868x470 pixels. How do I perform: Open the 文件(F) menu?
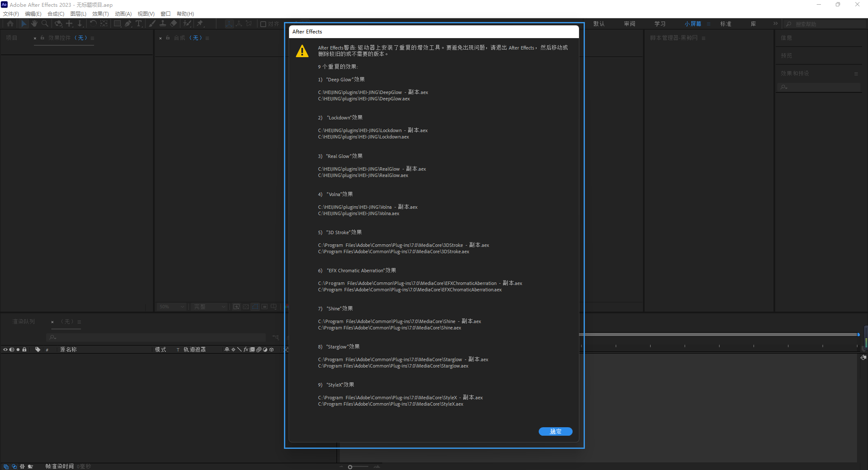pos(11,14)
